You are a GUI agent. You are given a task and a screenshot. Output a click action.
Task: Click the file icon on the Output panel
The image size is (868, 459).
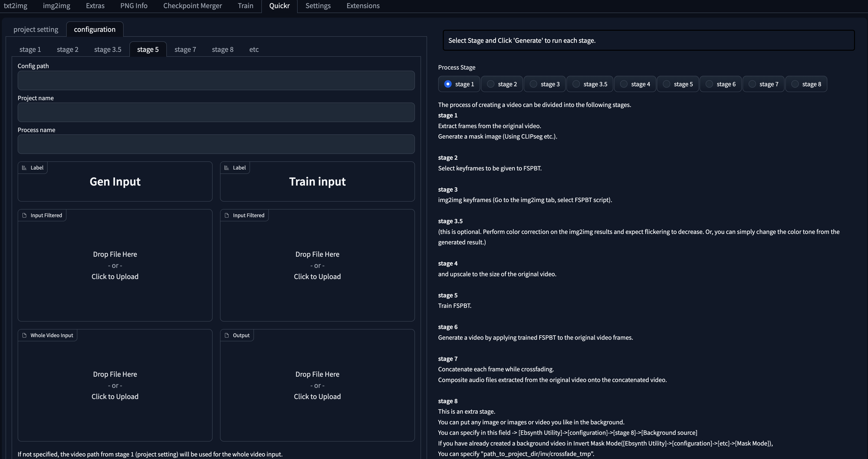[227, 335]
